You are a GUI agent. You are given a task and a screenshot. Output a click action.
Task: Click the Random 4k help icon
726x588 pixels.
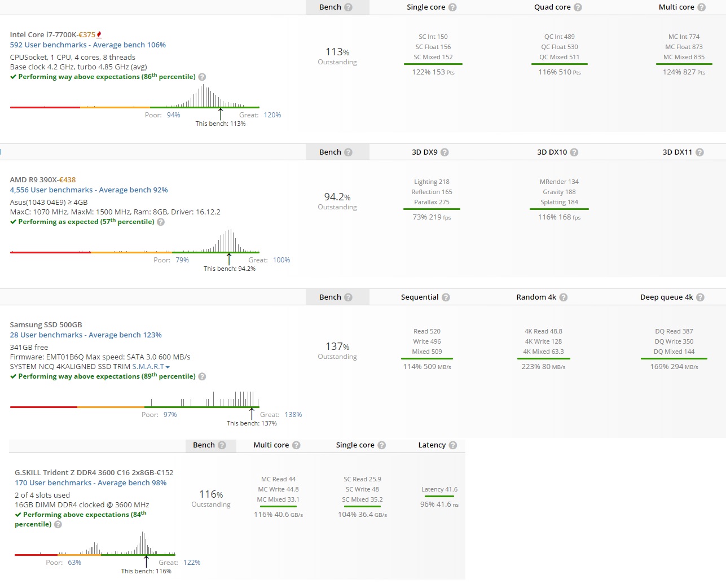tap(564, 297)
